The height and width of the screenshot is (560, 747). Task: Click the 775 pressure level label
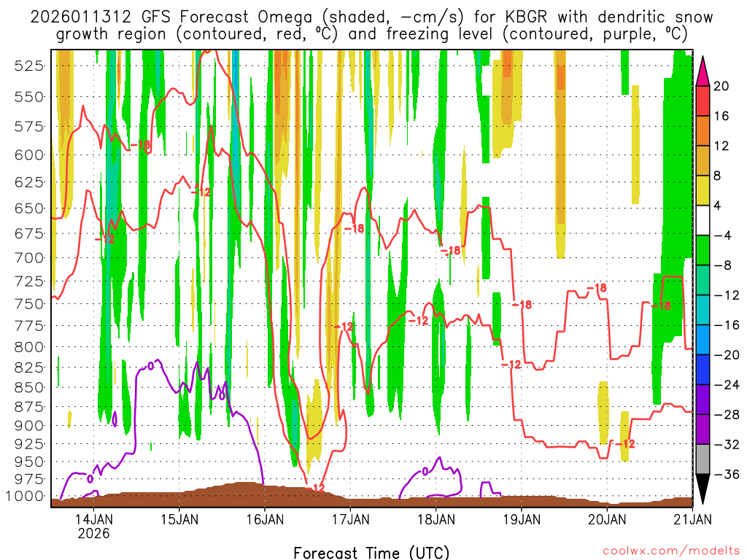[x=29, y=326]
